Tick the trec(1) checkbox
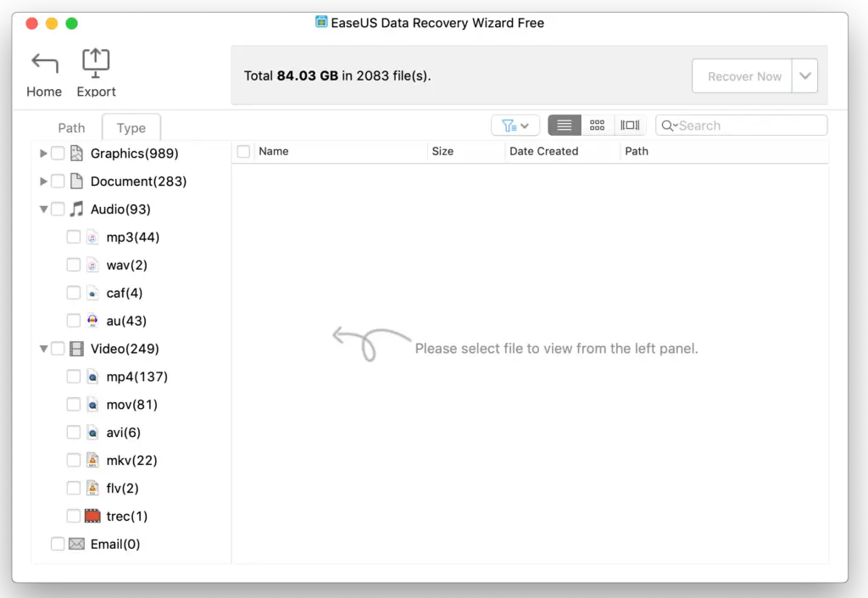 click(73, 516)
